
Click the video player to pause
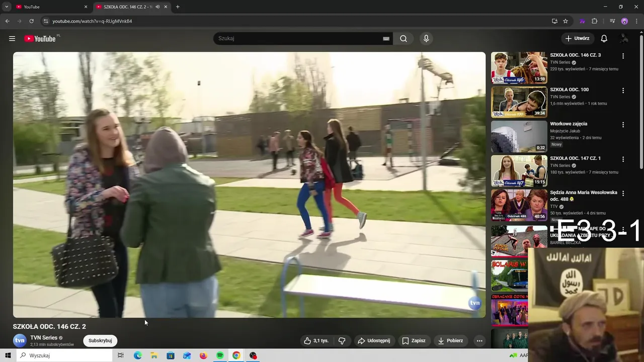(249, 185)
